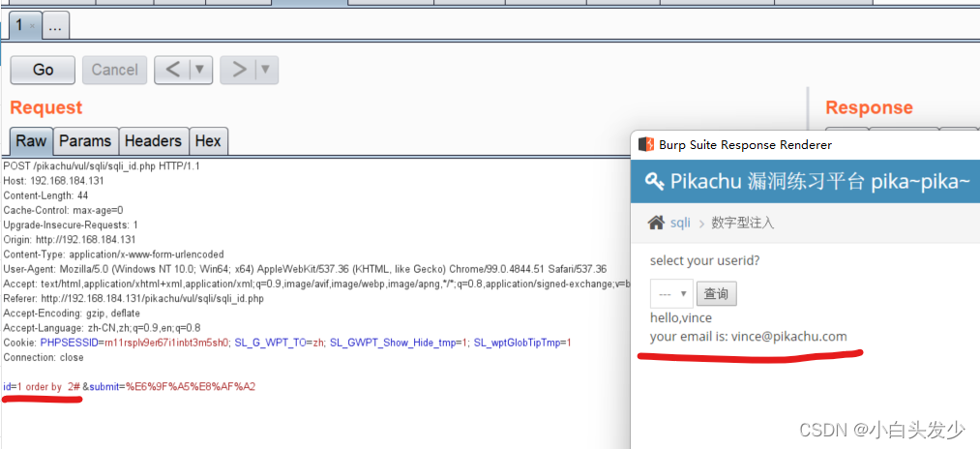Viewport: 980px width, 449px height.
Task: Click the 数字型注入 breadcrumb text
Action: pyautogui.click(x=743, y=224)
